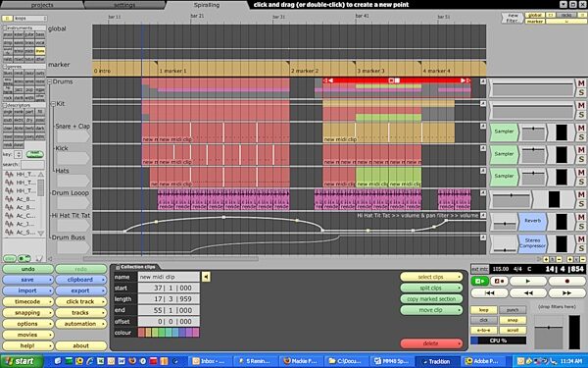Viewport: 588px width, 368px height.
Task: Collapse the Drums folder track
Action: [50, 81]
